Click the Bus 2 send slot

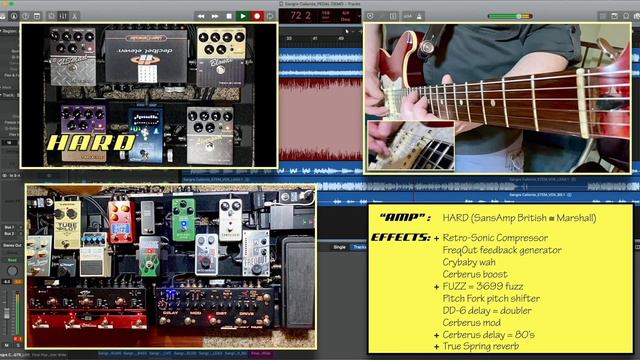point(9,233)
